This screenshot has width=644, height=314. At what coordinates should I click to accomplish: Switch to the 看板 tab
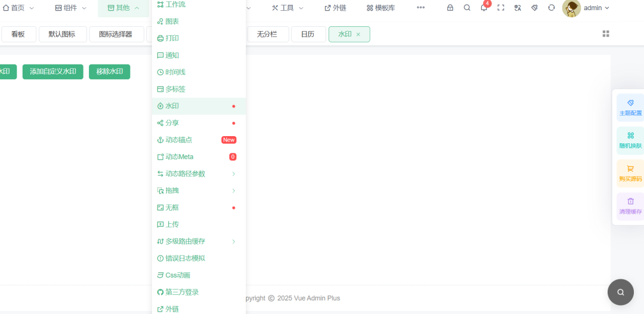coord(18,35)
